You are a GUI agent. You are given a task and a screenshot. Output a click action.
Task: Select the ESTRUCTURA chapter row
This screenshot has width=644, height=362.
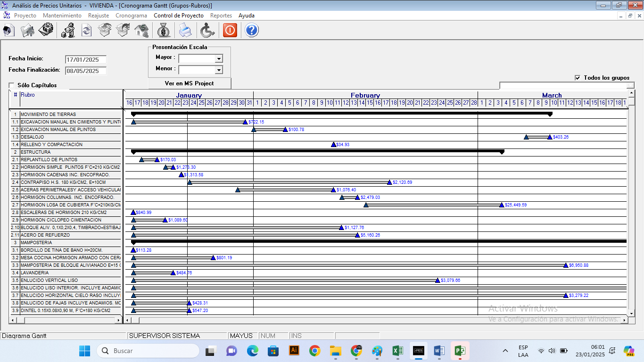66,152
